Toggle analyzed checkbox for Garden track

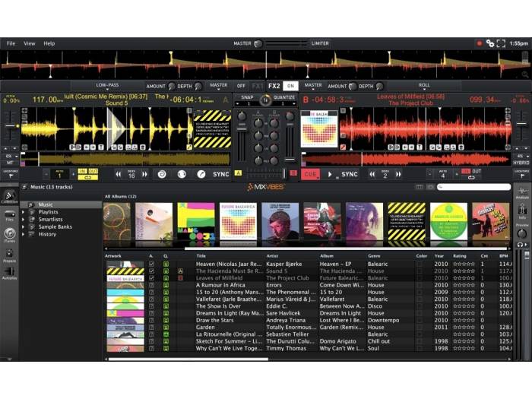pyautogui.click(x=152, y=328)
